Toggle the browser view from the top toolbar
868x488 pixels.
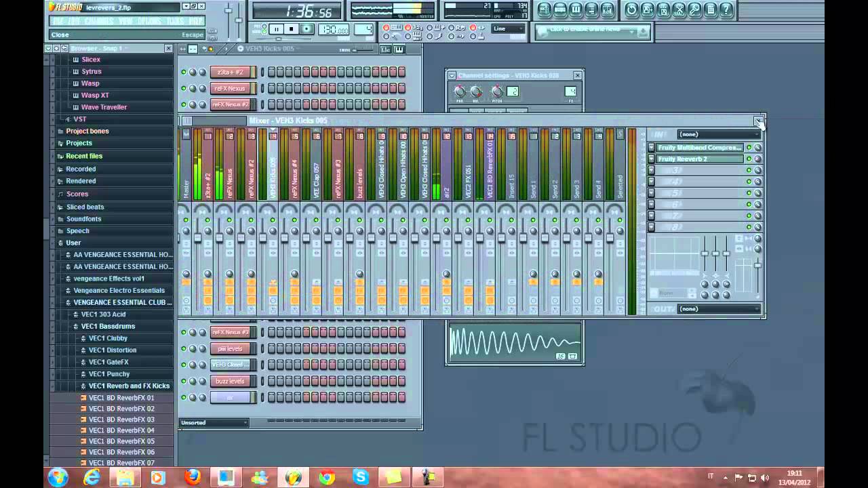click(591, 9)
